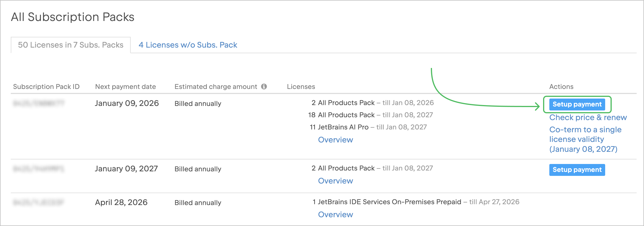The image size is (644, 226).
Task: Open Overview for the January 09, 2027 pack
Action: pyautogui.click(x=335, y=181)
